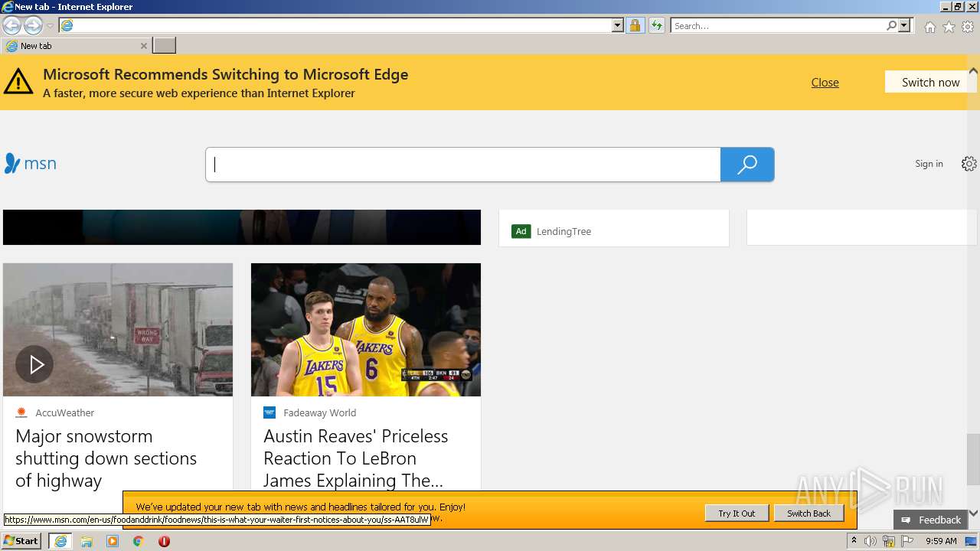Open network tray icon
Screen dimensions: 980x551
(x=888, y=541)
